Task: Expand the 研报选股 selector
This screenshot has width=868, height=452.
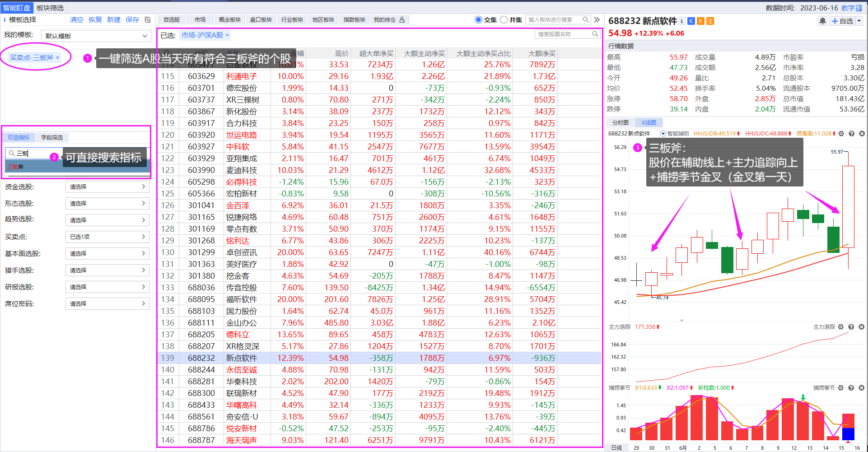Action: [x=107, y=287]
